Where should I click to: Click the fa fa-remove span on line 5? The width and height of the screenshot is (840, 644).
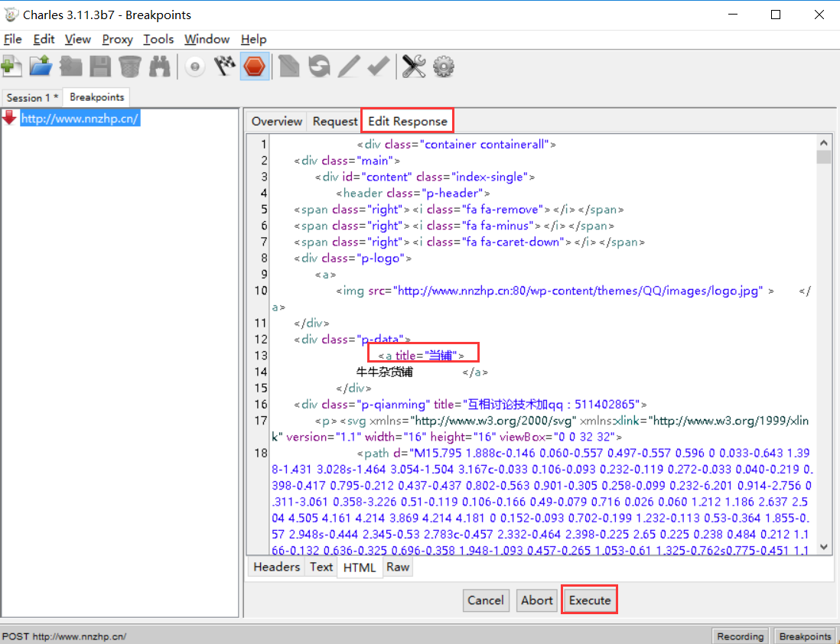tap(458, 210)
